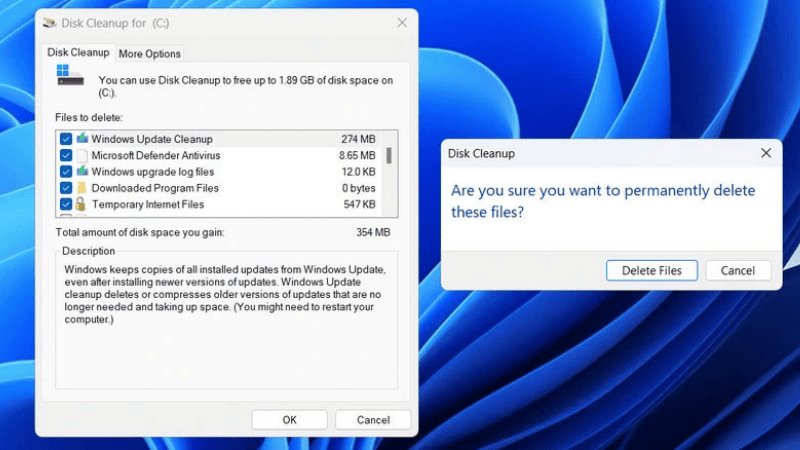800x450 pixels.
Task: Uncheck Microsoft Defender Antivirus checkbox
Action: (x=66, y=155)
